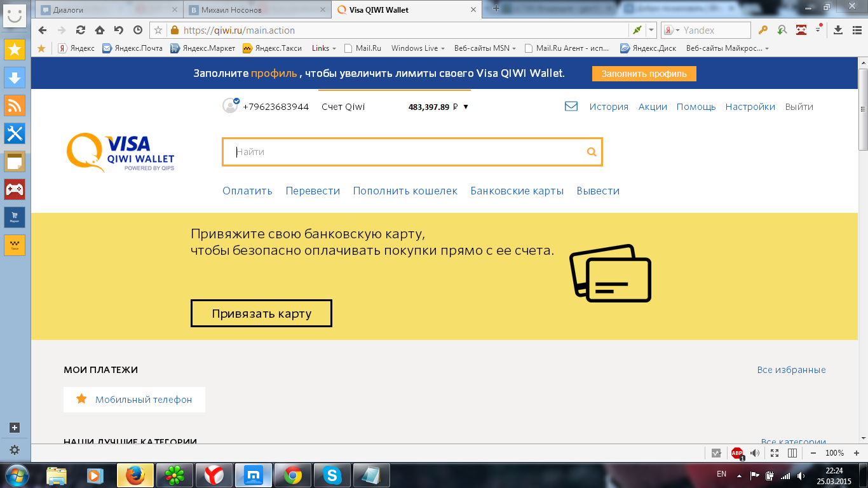
Task: Open История link
Action: (609, 107)
